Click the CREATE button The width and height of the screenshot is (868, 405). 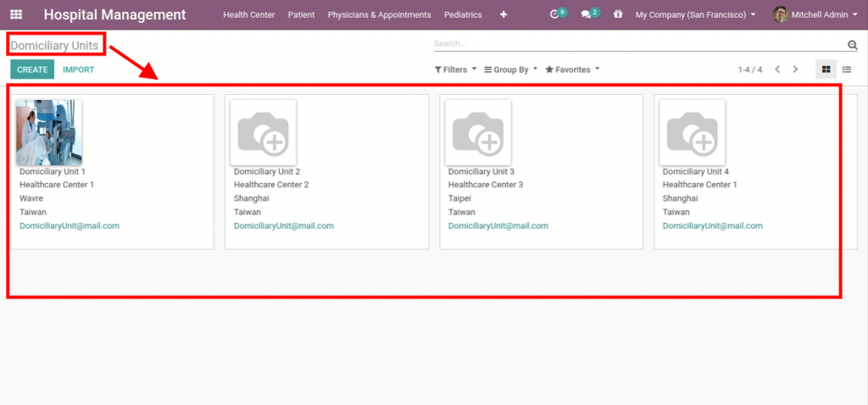32,69
